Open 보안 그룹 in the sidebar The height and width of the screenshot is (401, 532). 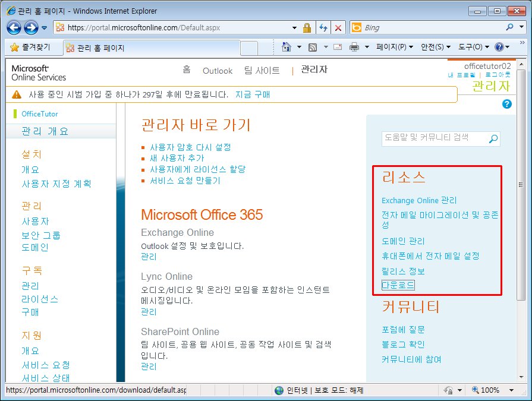[x=40, y=235]
